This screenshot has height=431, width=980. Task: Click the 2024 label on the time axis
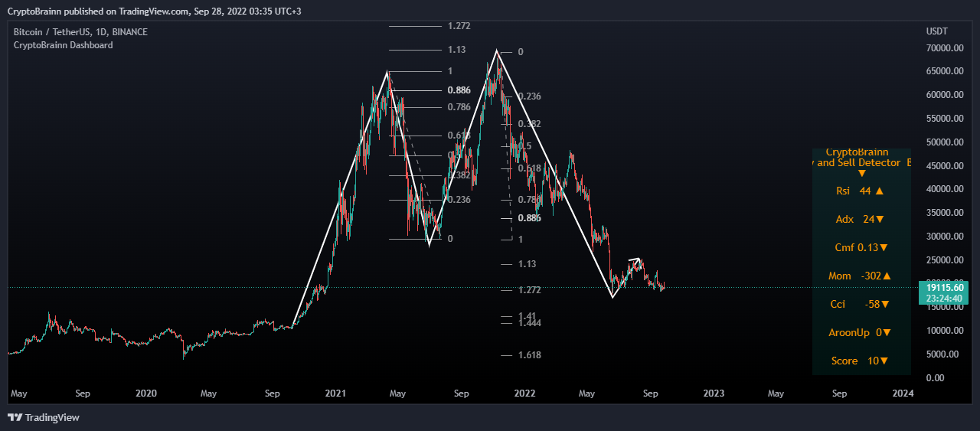coord(903,393)
